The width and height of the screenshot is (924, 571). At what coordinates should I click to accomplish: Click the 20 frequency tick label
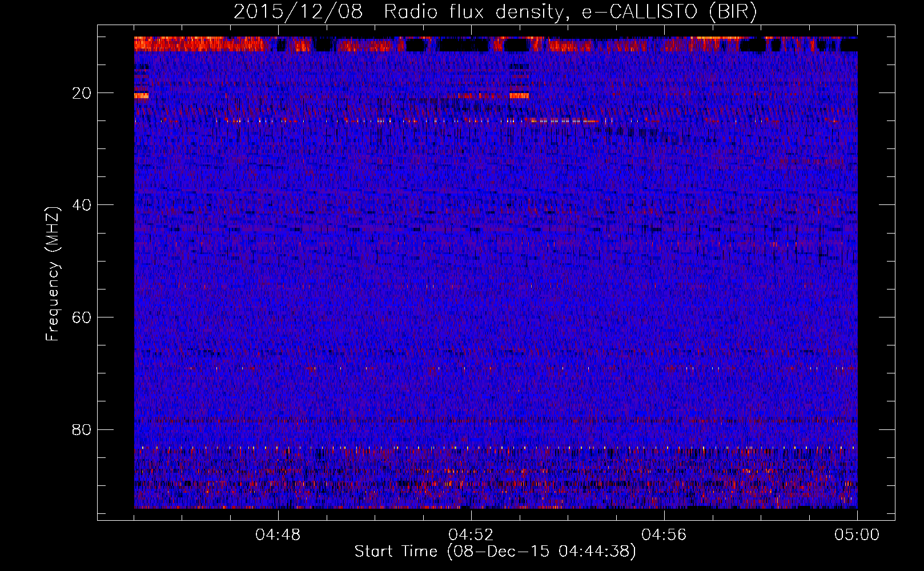pyautogui.click(x=82, y=93)
